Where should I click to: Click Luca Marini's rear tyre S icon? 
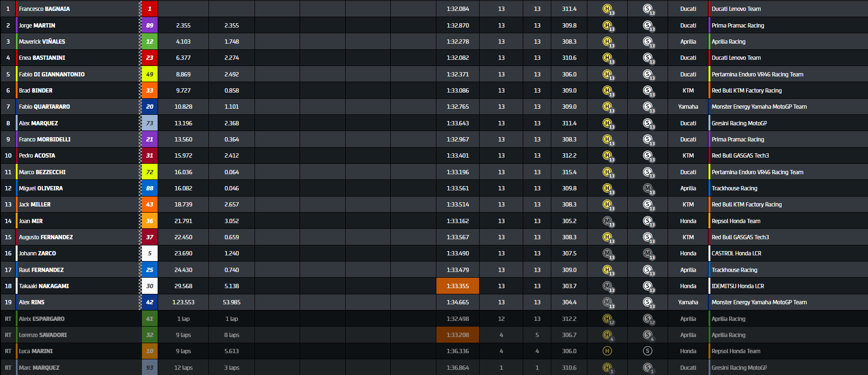coord(648,351)
